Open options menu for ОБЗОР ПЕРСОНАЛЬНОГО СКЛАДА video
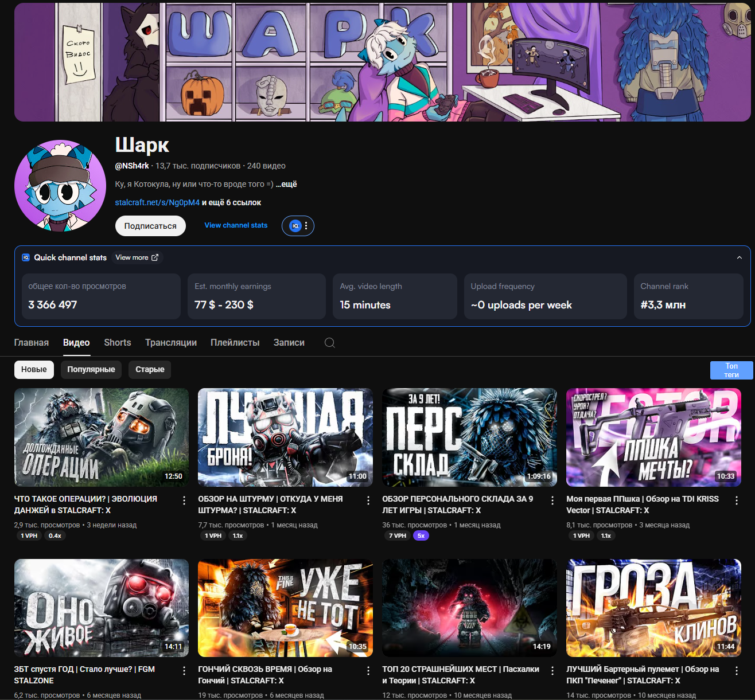This screenshot has height=700, width=755. pyautogui.click(x=552, y=500)
